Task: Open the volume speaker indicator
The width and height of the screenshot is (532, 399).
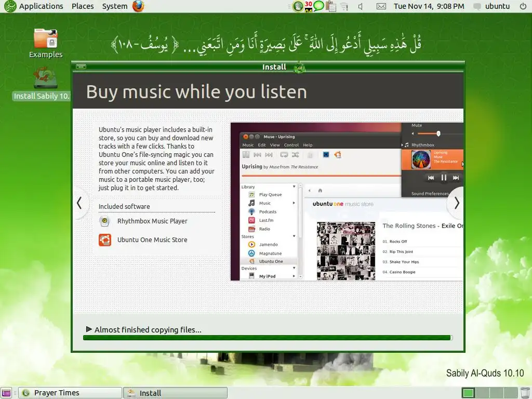Action: point(361,6)
